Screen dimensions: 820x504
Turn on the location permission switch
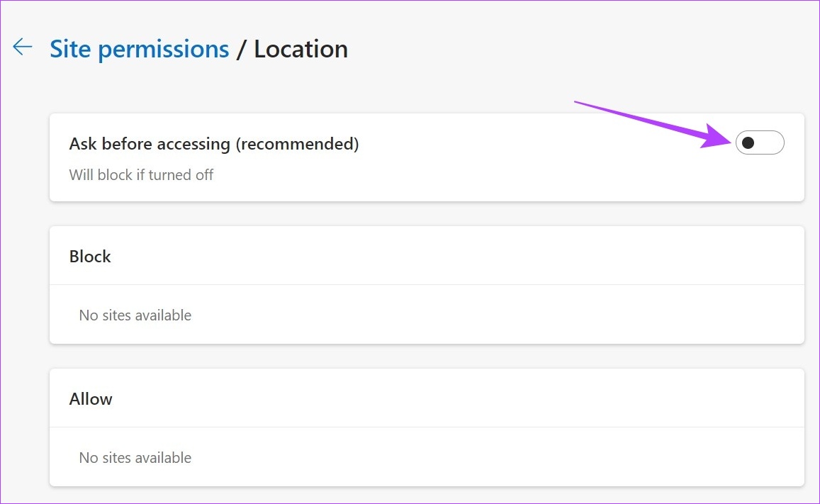tap(759, 142)
